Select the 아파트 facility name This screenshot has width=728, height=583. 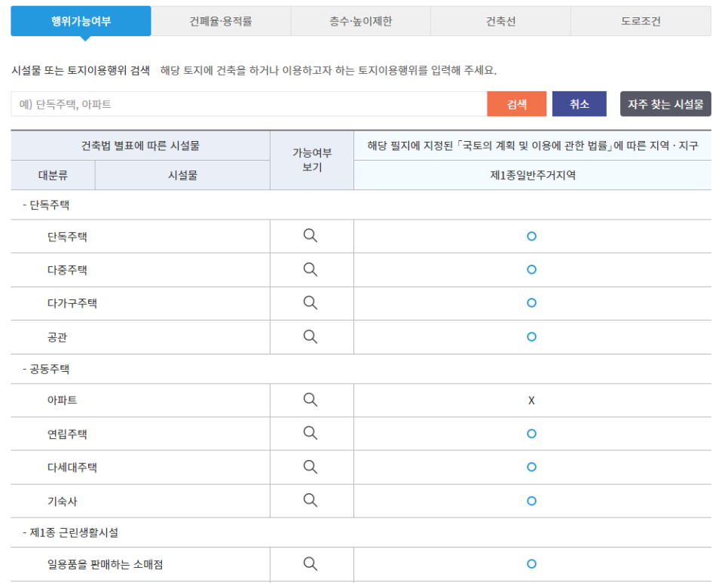pyautogui.click(x=62, y=400)
